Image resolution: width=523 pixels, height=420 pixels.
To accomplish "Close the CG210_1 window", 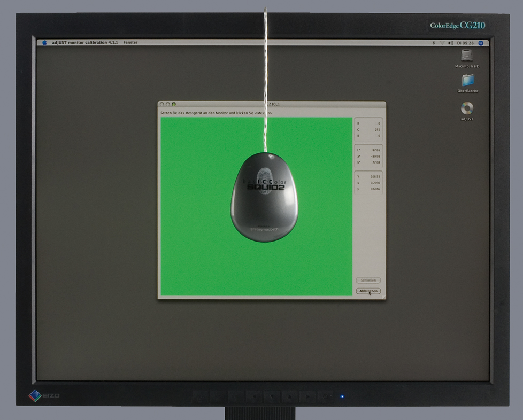I will click(x=162, y=104).
